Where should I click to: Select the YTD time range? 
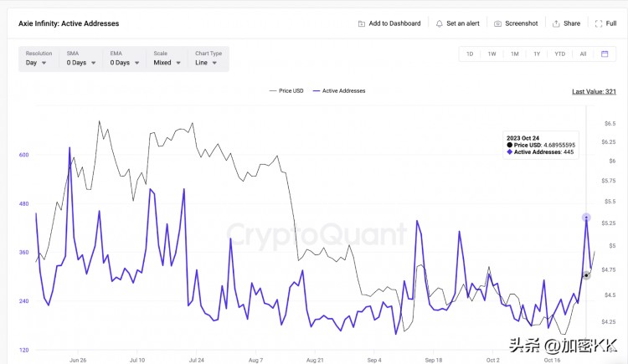pos(559,54)
